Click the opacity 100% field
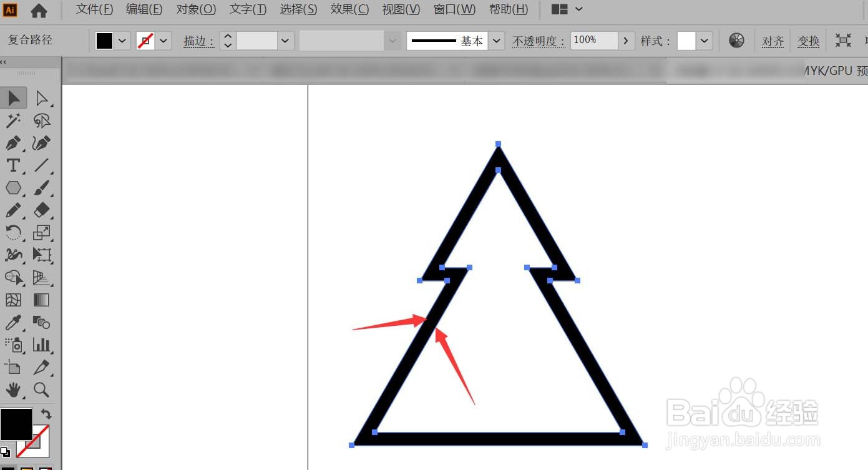The width and height of the screenshot is (868, 470). click(x=594, y=41)
